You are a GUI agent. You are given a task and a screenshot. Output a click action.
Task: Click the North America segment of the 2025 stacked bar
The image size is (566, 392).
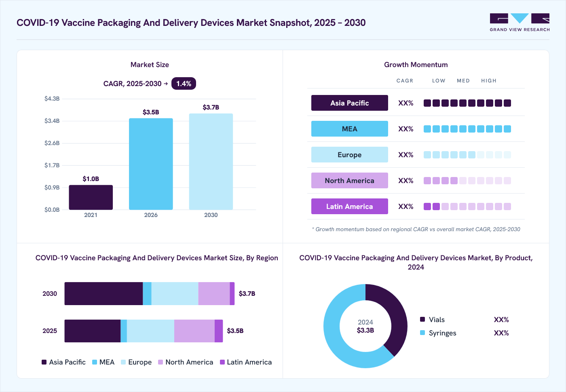(194, 331)
